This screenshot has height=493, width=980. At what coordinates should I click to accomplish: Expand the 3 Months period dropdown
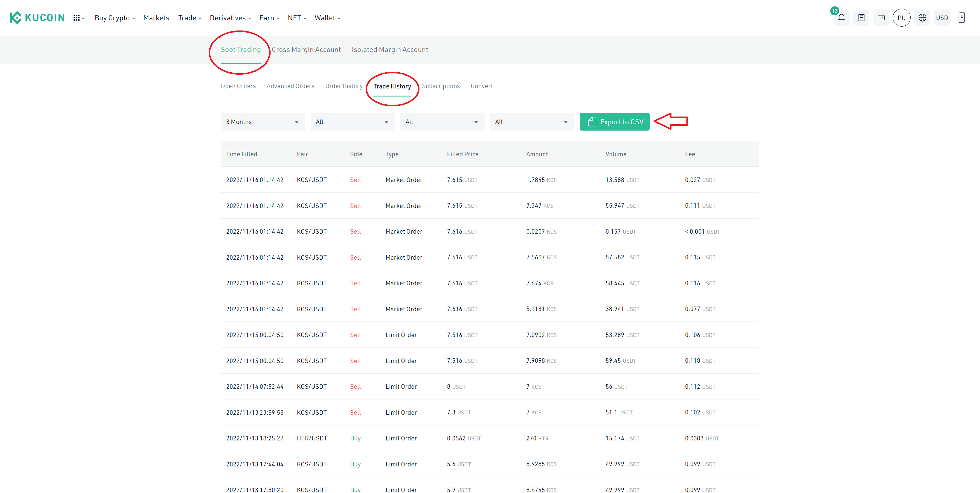coord(263,122)
